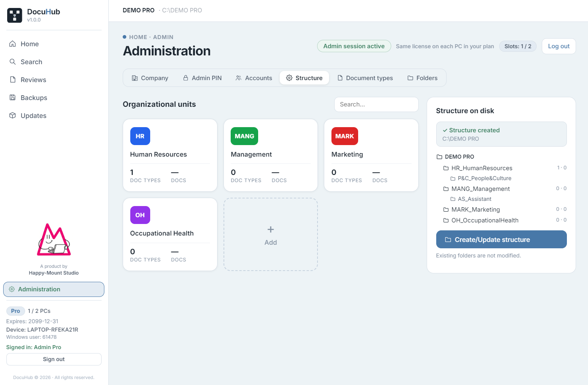588x385 pixels.
Task: Click the Structure created status box
Action: 501,134
